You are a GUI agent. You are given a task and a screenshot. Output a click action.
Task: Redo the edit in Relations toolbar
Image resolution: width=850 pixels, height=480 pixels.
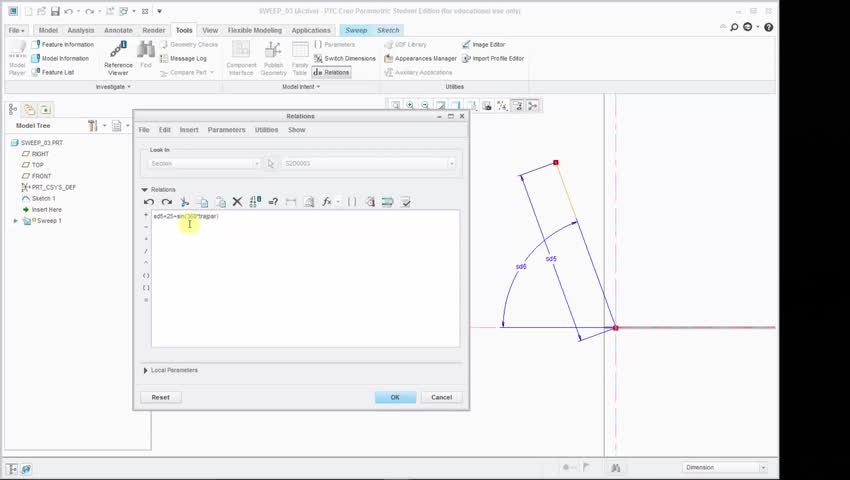(166, 202)
